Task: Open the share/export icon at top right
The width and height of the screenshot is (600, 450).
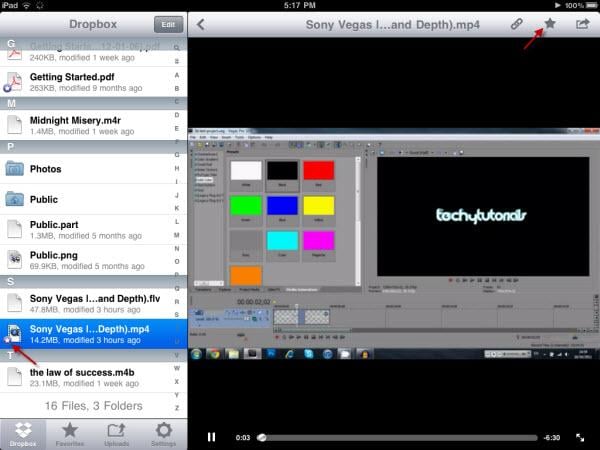Action: (x=582, y=24)
